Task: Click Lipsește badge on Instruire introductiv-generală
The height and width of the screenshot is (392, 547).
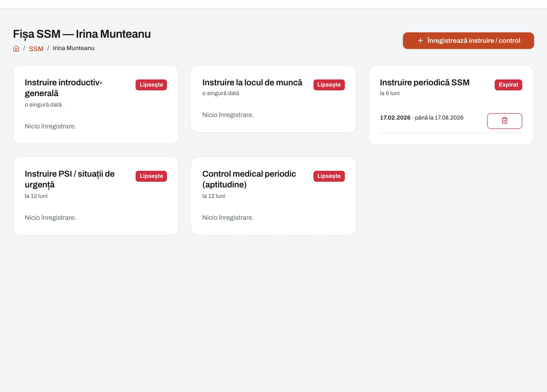Action: (x=151, y=85)
